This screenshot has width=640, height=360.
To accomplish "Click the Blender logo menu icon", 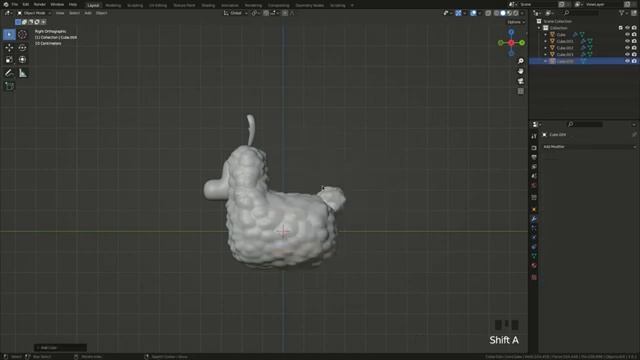I will coord(6,4).
